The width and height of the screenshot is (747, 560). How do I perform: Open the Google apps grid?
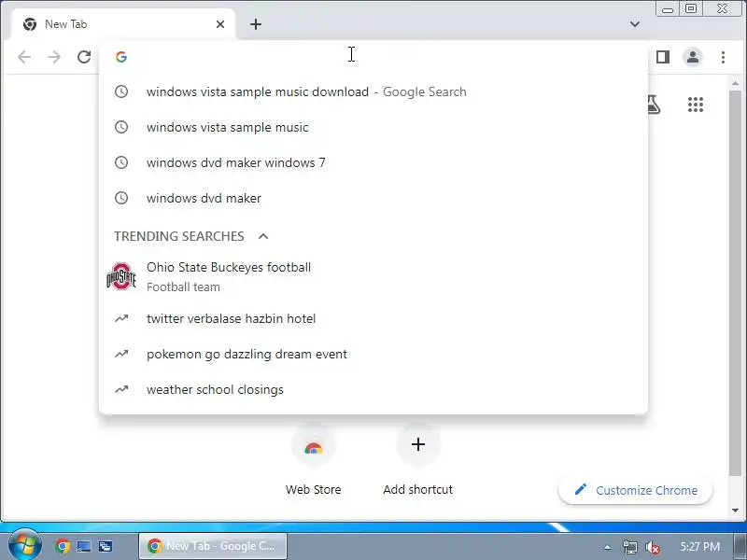point(696,105)
